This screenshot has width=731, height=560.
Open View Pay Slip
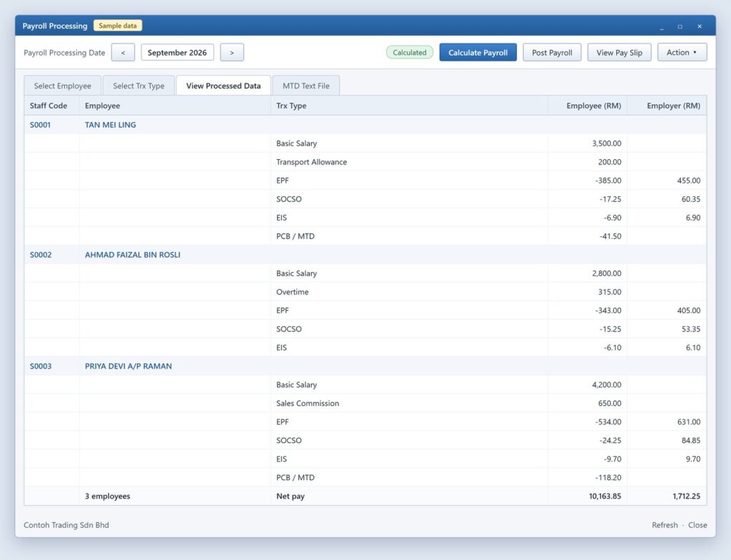point(619,53)
